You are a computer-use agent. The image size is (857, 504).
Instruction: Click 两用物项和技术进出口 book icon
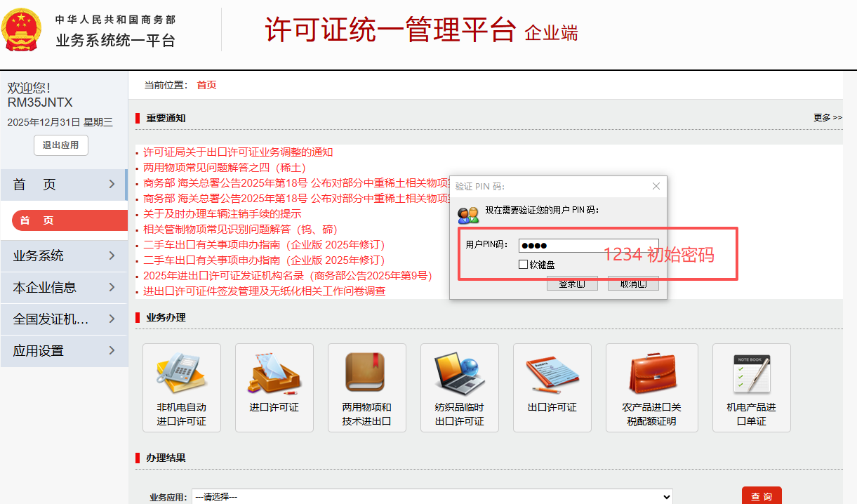366,373
